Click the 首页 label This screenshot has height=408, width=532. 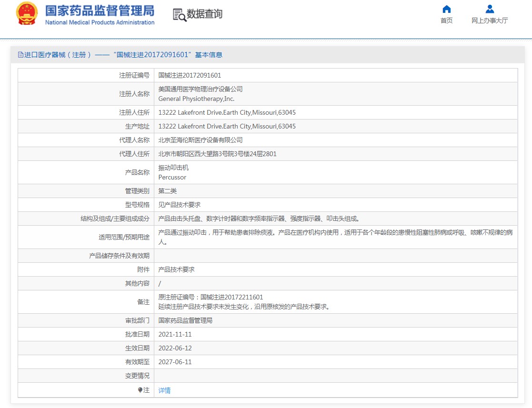pos(446,20)
